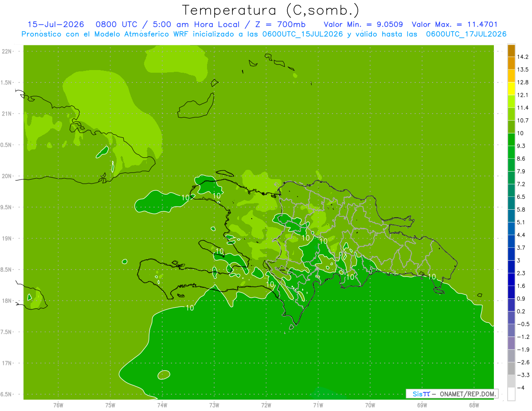Click the amber swatch between 12.8 and 13.5
532x411 pixels.
click(511, 76)
